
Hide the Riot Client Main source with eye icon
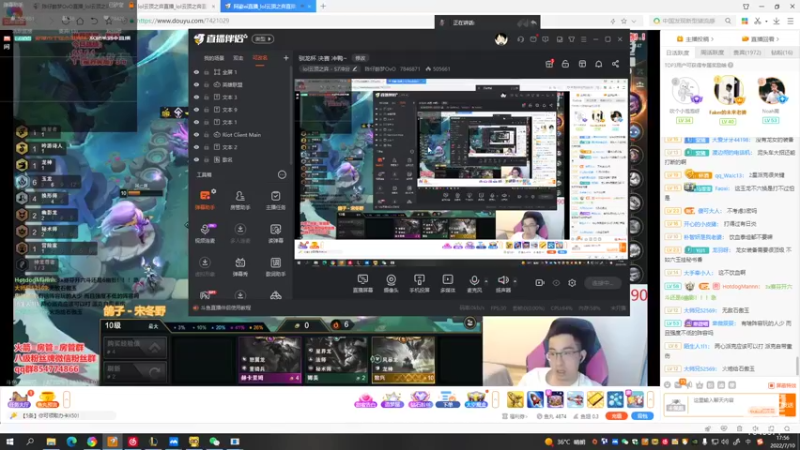point(196,135)
